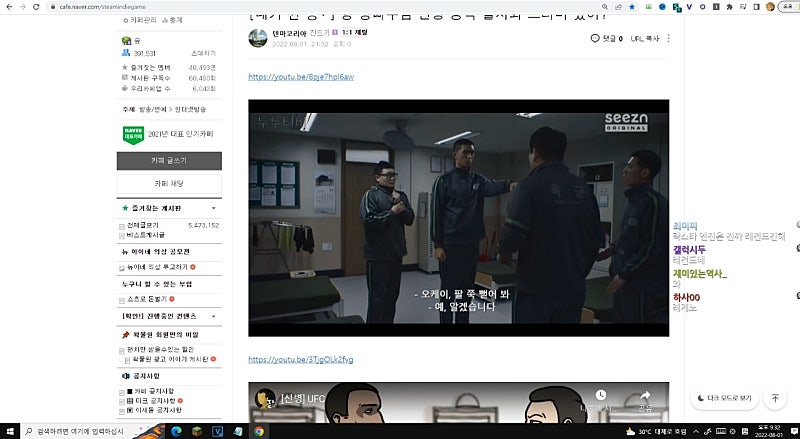Toggle the 다크 모드로 보기 dark mode button
Viewport: 800px width, 439px height.
click(724, 398)
